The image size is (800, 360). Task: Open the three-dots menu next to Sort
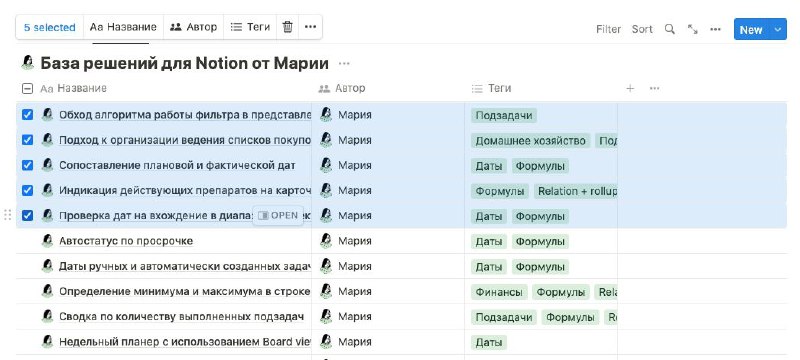[x=715, y=29]
